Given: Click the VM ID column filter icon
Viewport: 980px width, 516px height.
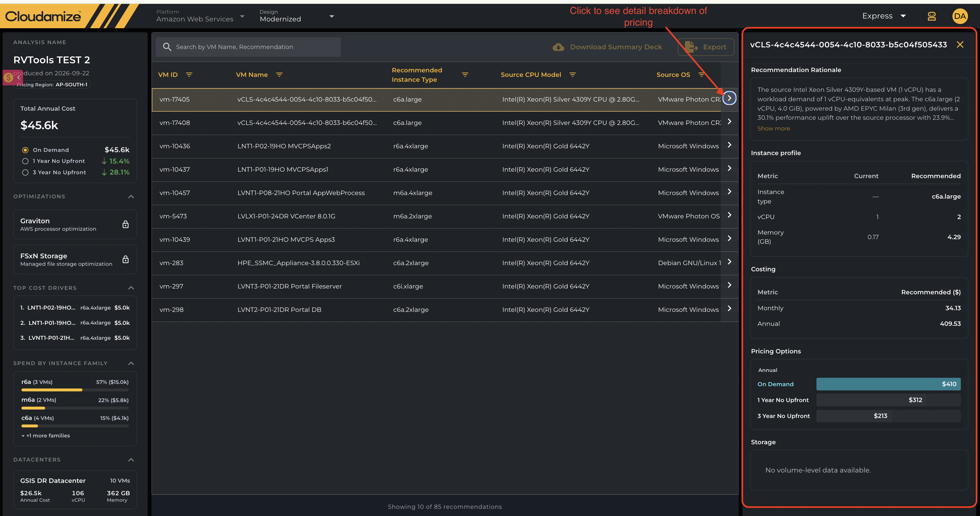Looking at the screenshot, I should click(x=189, y=75).
